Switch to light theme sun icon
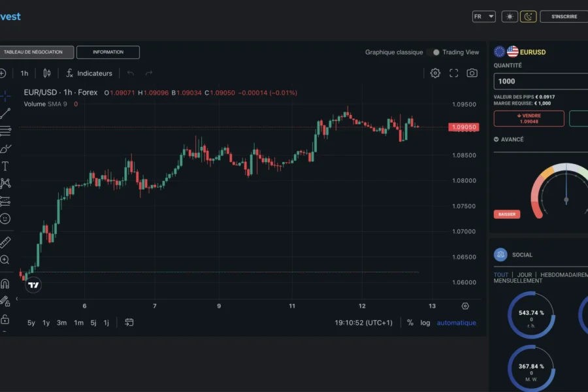The image size is (588, 392). point(510,16)
